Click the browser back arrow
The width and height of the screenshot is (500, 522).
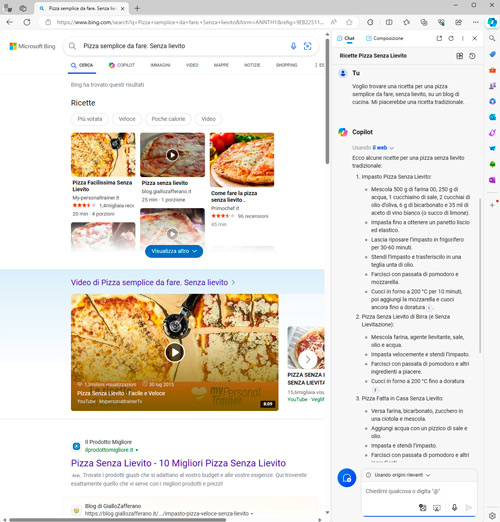click(10, 22)
